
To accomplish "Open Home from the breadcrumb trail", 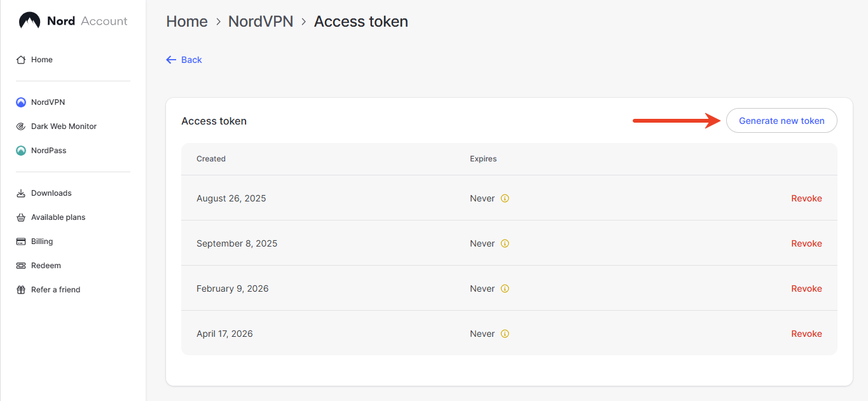I will (x=186, y=21).
